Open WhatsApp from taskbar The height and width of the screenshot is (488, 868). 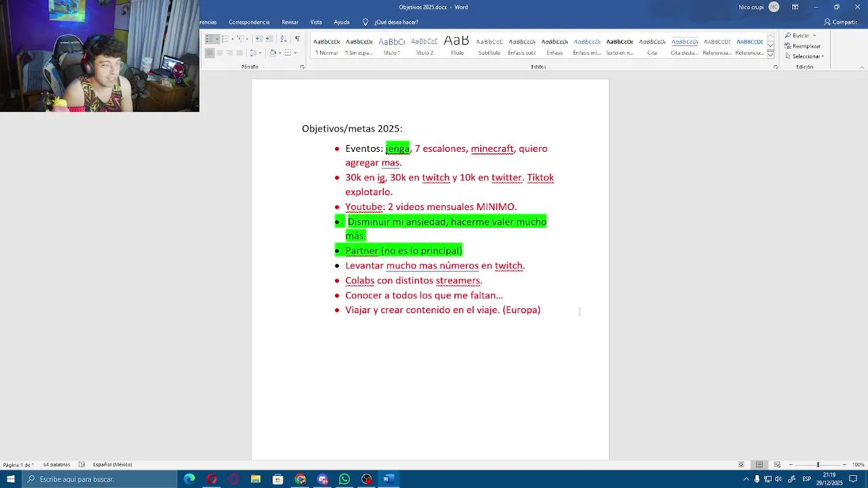coord(344,479)
